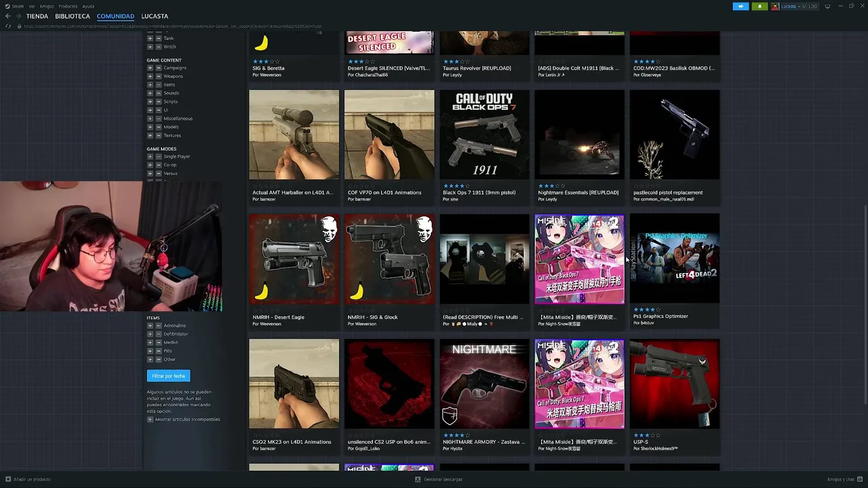Image resolution: width=868 pixels, height=488 pixels.
Task: Open the COF VP70 on L4D1 Animations thumbnail
Action: tap(389, 135)
